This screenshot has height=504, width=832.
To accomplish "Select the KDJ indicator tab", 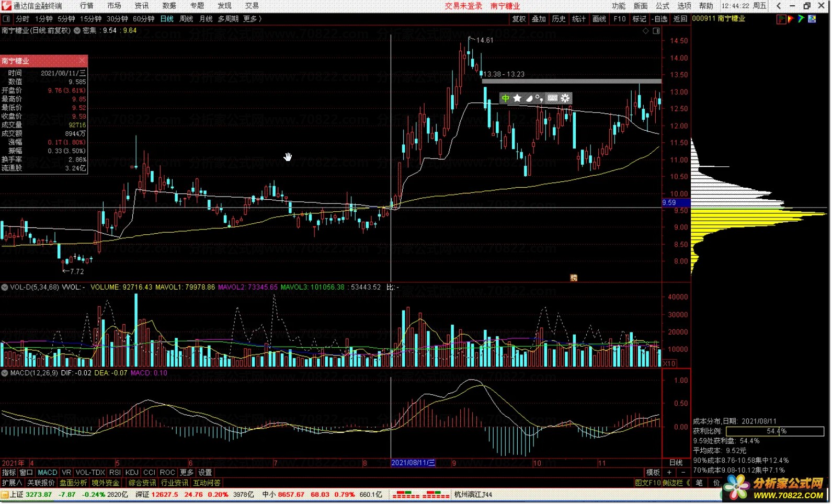I will (x=132, y=473).
